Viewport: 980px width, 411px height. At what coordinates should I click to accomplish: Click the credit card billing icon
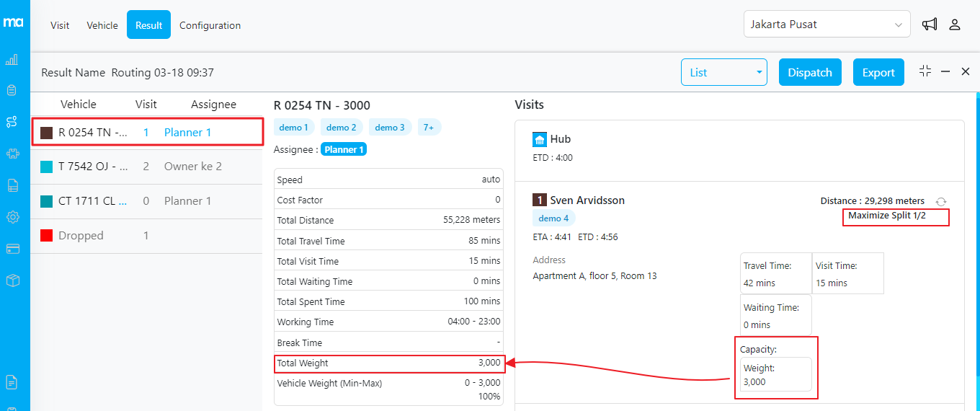tap(12, 249)
